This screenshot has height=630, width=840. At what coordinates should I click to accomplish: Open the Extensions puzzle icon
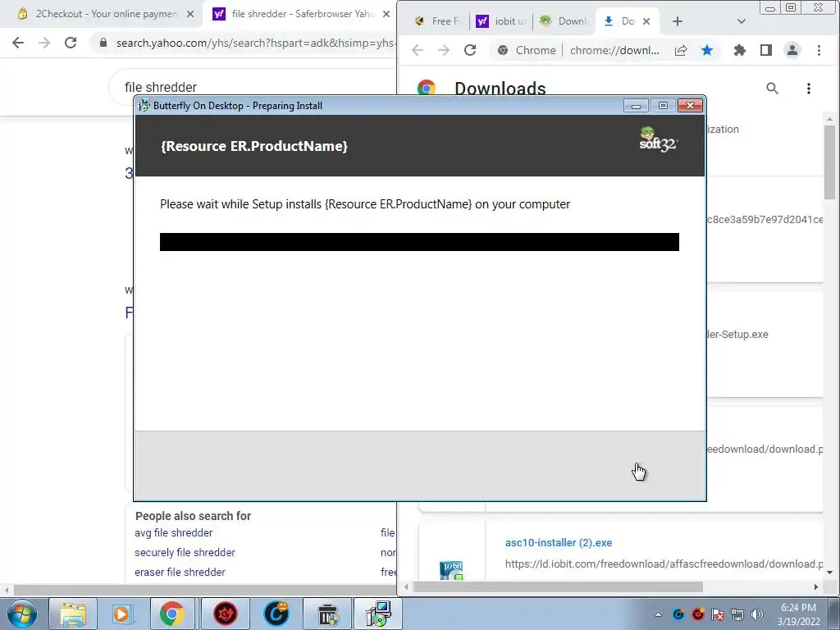(x=740, y=50)
